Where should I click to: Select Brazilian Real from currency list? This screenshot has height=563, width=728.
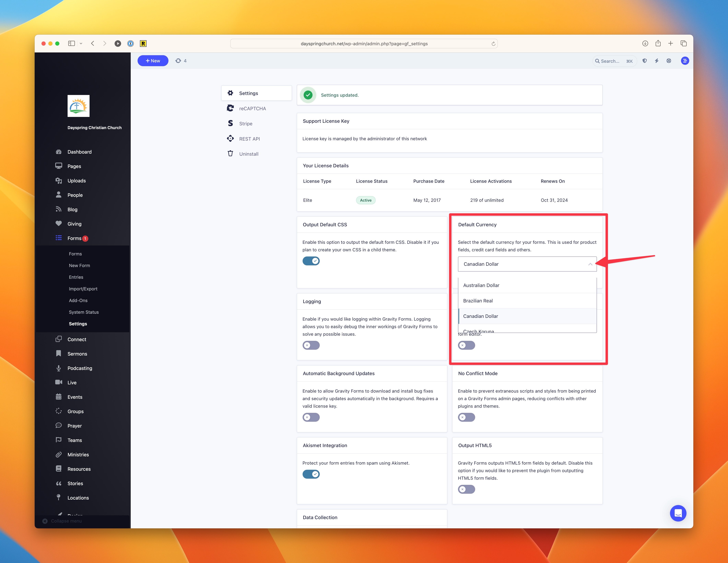point(527,301)
